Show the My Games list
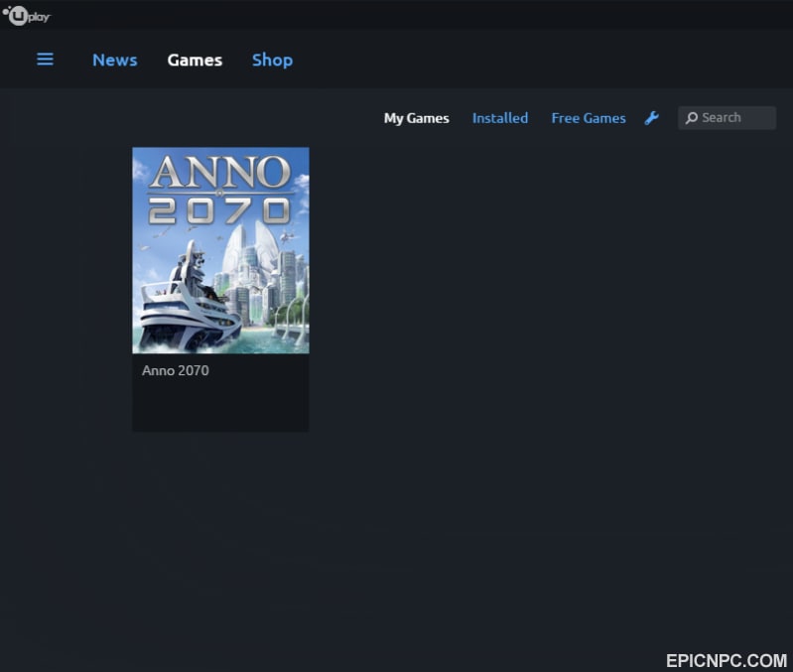The width and height of the screenshot is (793, 672). (x=416, y=118)
